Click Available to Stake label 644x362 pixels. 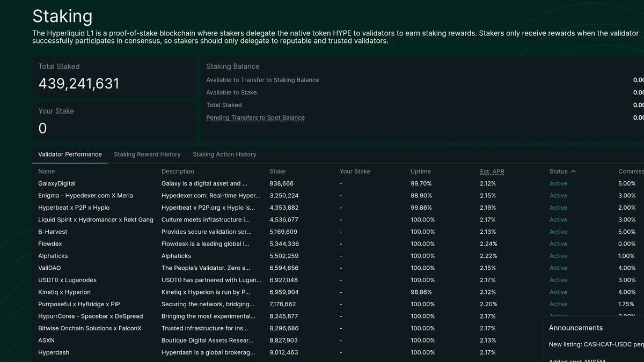[231, 93]
